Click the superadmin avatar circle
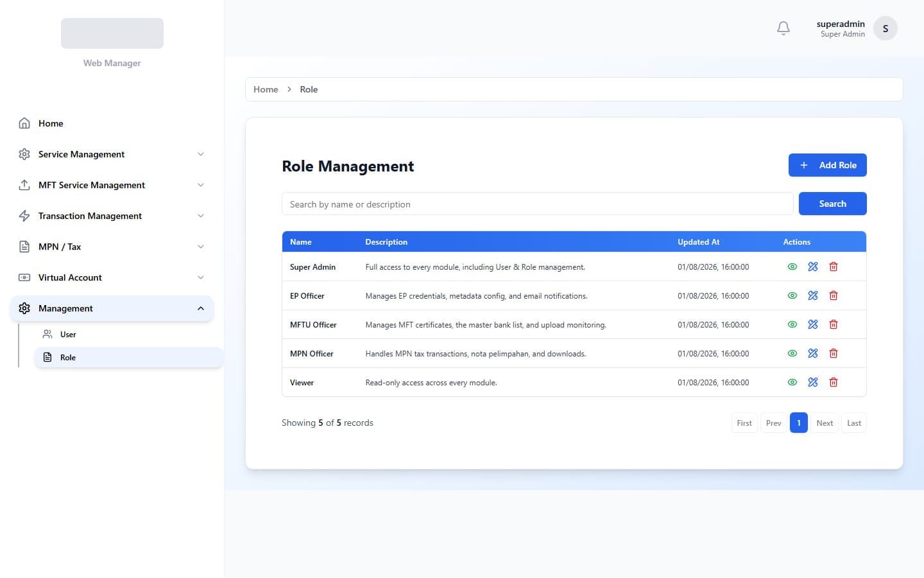924x578 pixels. tap(886, 28)
